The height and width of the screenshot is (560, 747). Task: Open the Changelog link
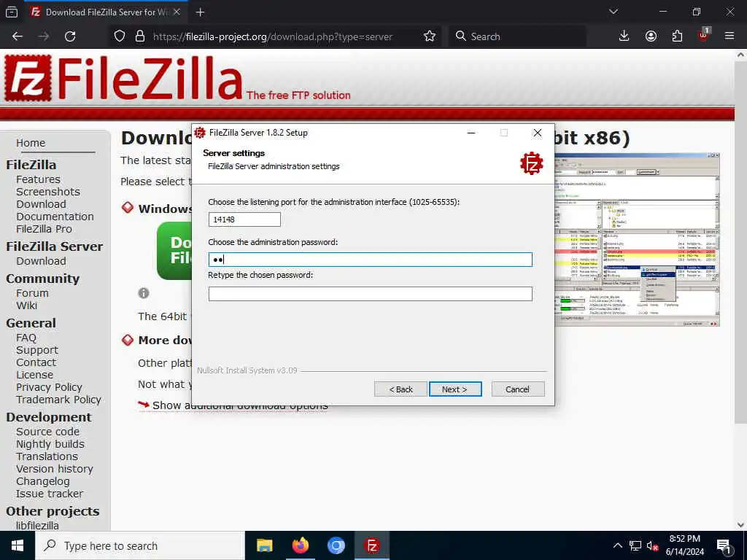[43, 481]
